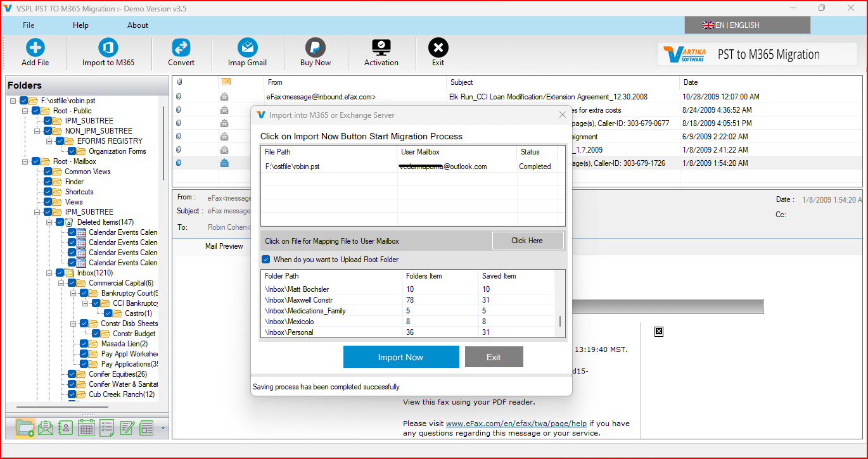Toggle Root - Mailbox checkbox
Screen dimensions: 868x459
pyautogui.click(x=36, y=161)
